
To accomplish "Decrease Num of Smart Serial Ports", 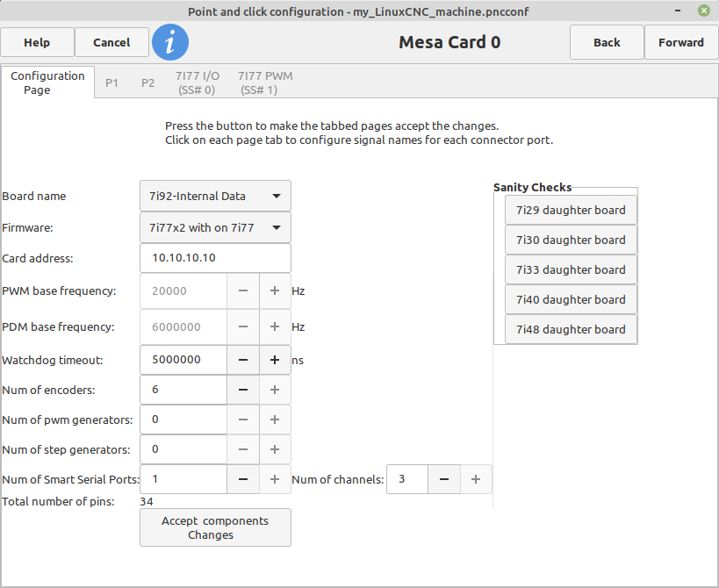I will (243, 479).
